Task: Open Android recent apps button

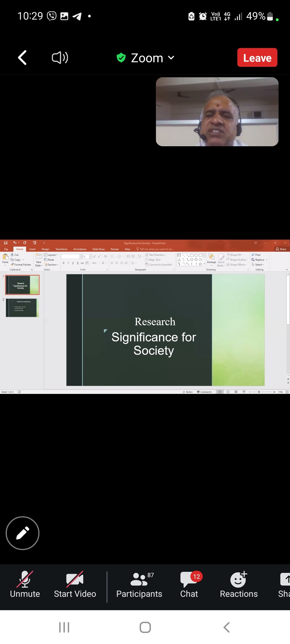Action: (64, 627)
